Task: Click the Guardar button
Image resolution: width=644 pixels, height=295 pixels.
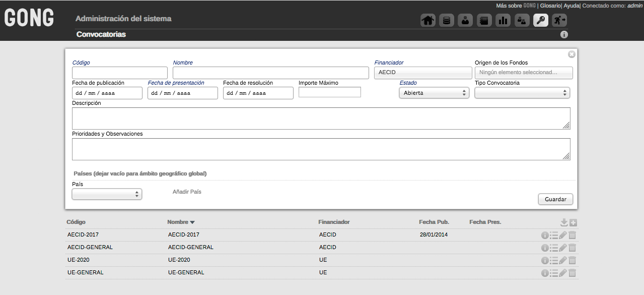Action: 555,199
